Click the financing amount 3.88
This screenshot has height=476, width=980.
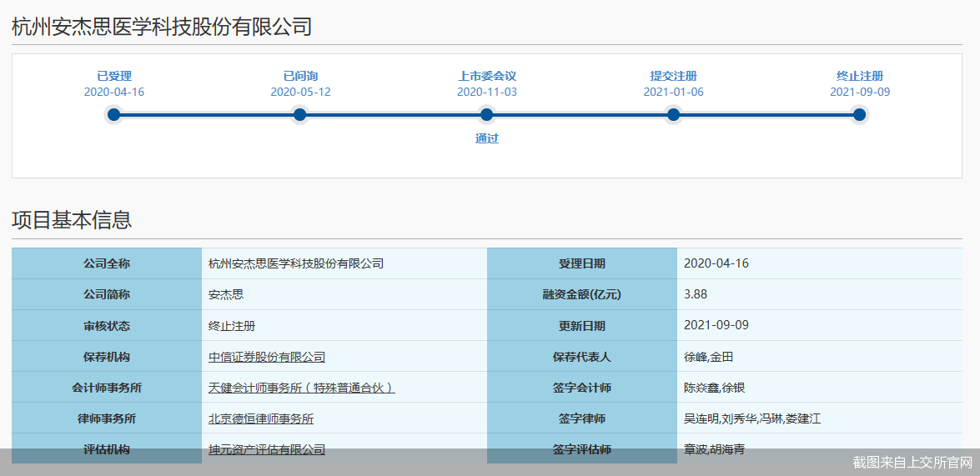[696, 294]
